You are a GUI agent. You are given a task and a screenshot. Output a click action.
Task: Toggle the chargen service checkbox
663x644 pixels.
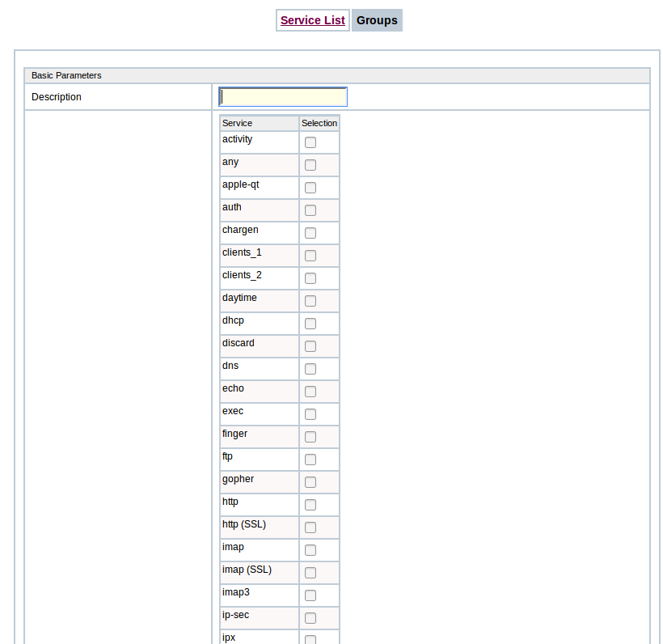pyautogui.click(x=310, y=233)
